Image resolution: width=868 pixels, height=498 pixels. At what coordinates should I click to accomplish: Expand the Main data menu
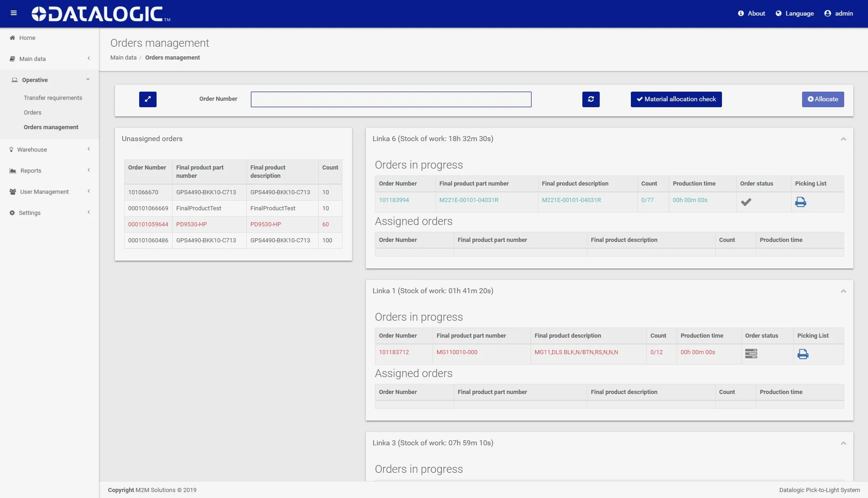[49, 59]
